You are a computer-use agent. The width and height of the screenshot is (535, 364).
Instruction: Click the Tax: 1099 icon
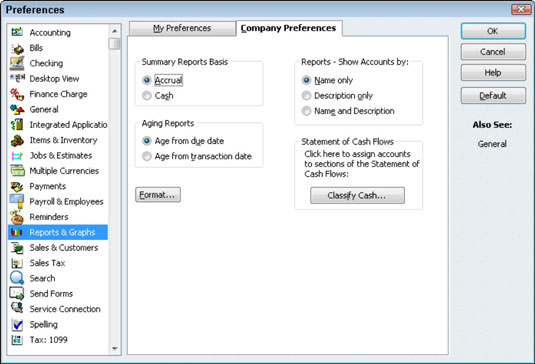coord(17,340)
